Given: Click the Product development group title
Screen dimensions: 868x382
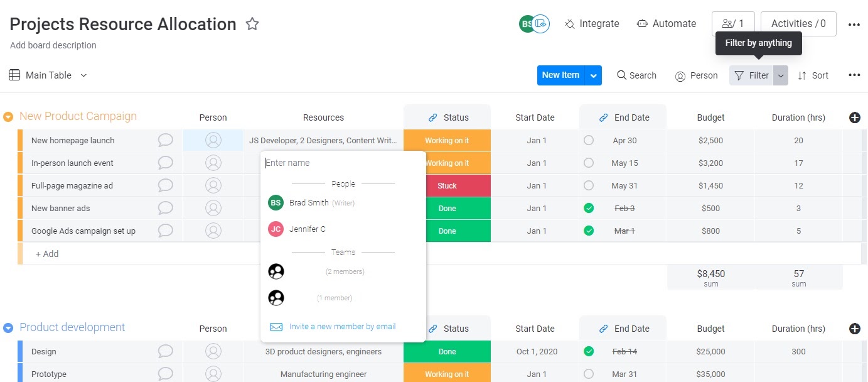Looking at the screenshot, I should point(72,327).
